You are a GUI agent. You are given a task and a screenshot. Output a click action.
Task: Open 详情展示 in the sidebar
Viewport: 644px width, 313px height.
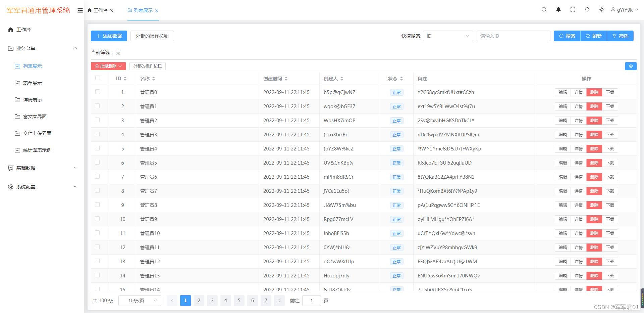[42, 100]
